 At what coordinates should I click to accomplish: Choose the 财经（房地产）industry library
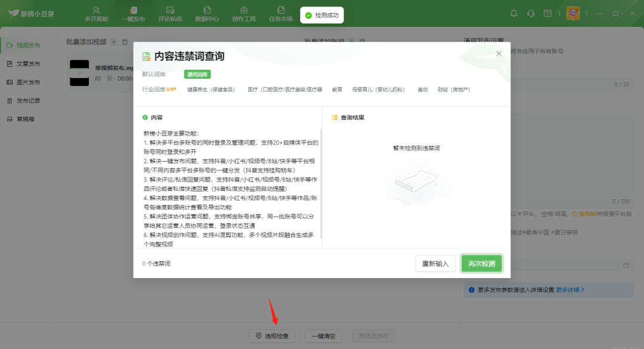coord(454,89)
